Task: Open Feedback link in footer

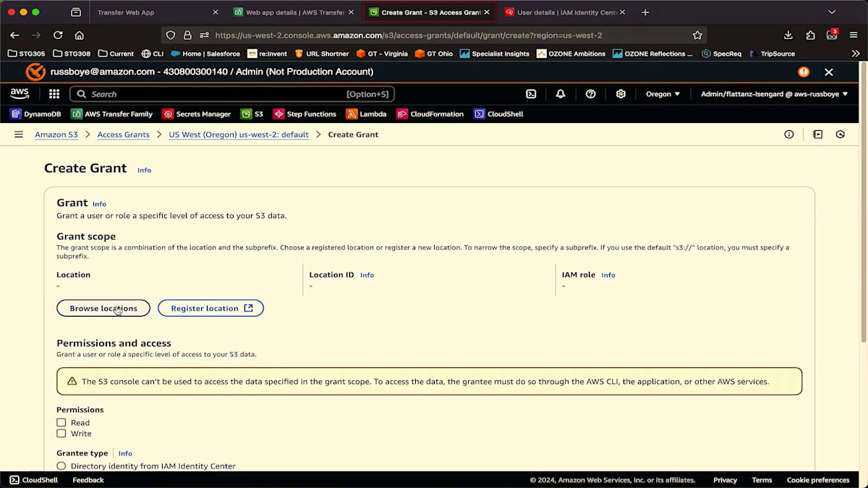Action: click(x=88, y=480)
